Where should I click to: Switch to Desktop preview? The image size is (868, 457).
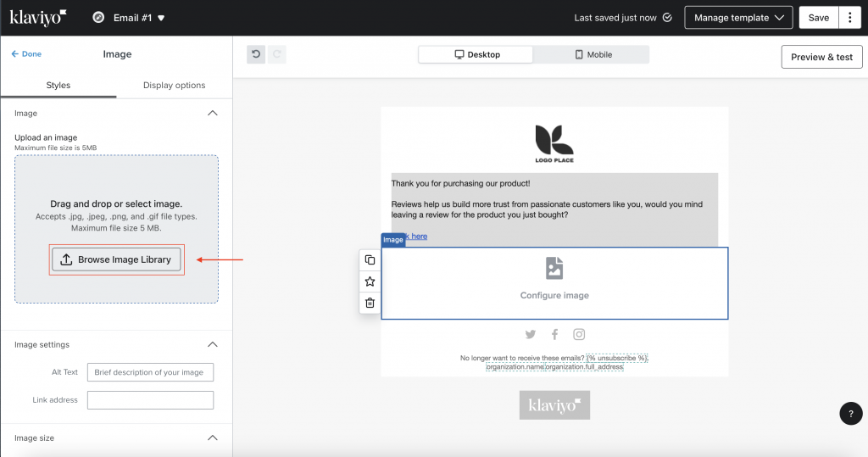click(476, 54)
